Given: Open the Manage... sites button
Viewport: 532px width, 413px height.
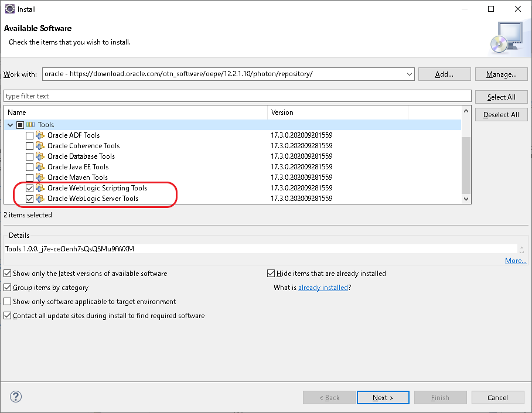Looking at the screenshot, I should tap(501, 74).
